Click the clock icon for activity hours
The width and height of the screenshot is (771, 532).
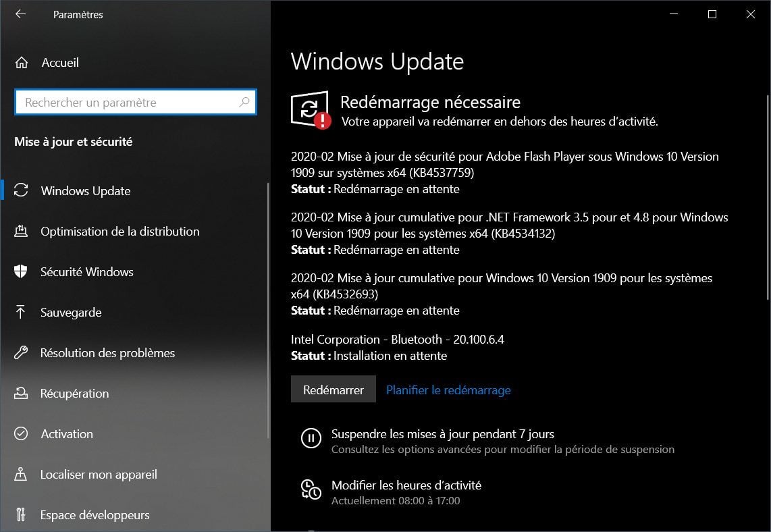point(311,489)
